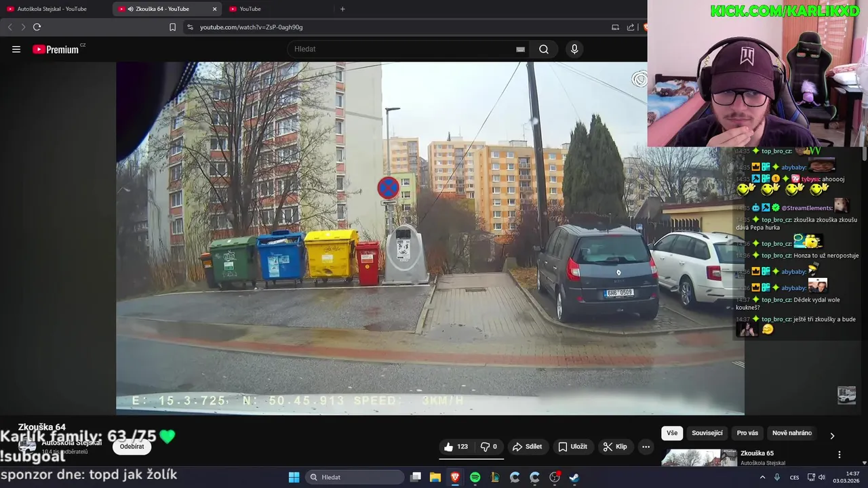
Task: Like the video with 123 likes
Action: (456, 447)
